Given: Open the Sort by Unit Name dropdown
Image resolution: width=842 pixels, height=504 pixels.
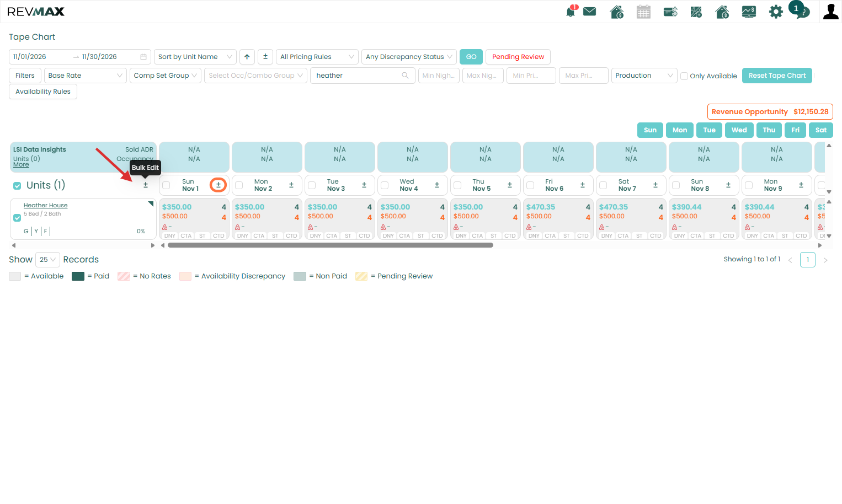Looking at the screenshot, I should point(195,57).
